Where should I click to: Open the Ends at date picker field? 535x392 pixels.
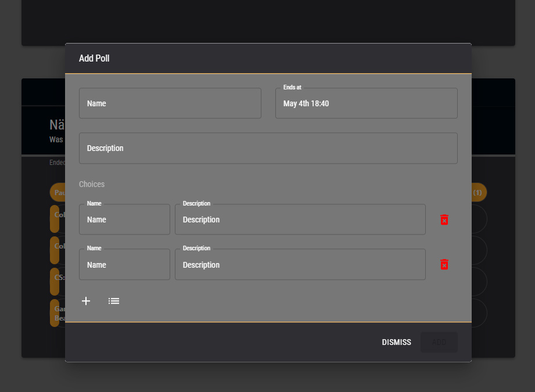[366, 103]
